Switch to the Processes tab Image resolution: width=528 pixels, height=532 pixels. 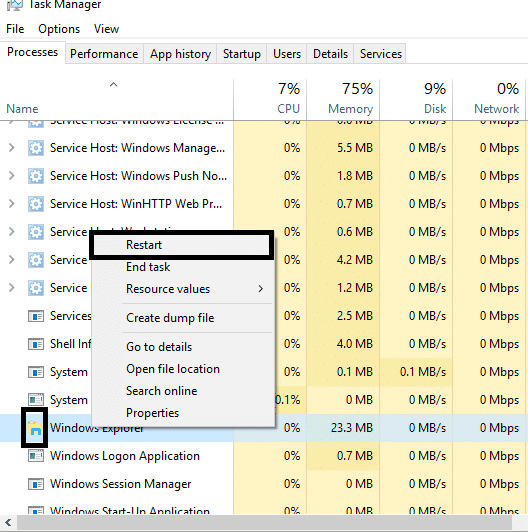pyautogui.click(x=33, y=52)
